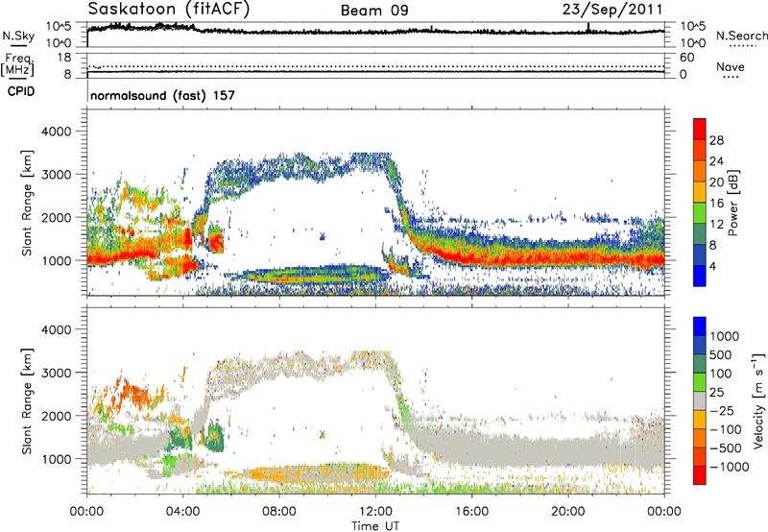Click the "18" frequency axis tick
This screenshot has height=532, width=768.
coord(64,58)
